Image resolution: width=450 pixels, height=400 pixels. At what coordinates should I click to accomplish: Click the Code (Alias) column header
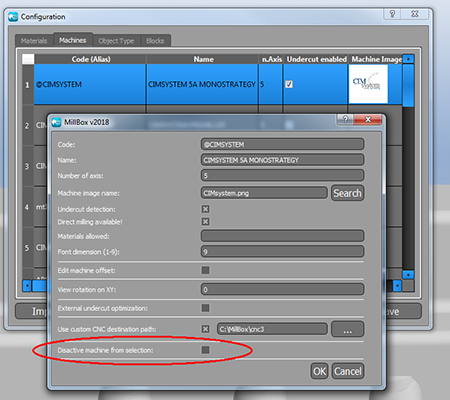click(x=91, y=59)
